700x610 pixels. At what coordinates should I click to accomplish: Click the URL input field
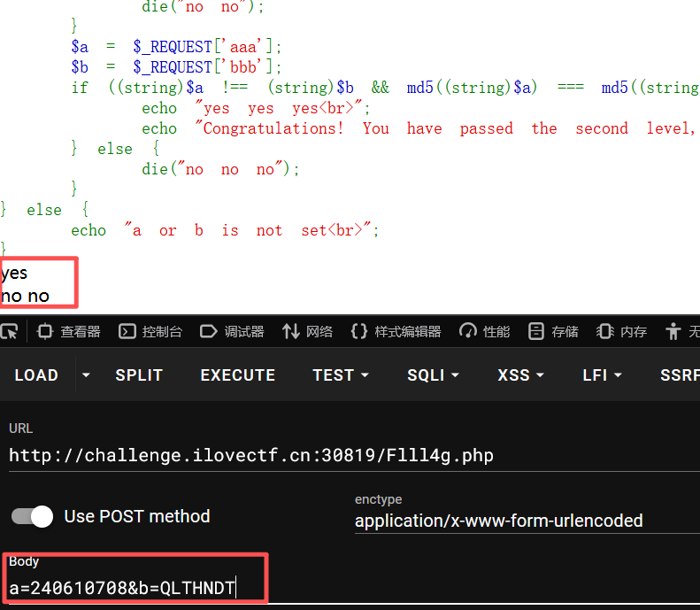click(355, 455)
